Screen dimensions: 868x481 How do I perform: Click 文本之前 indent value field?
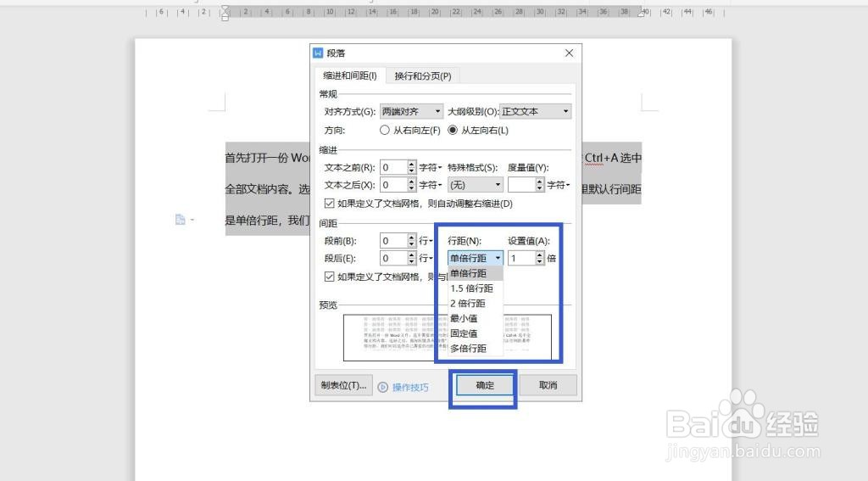coord(393,167)
